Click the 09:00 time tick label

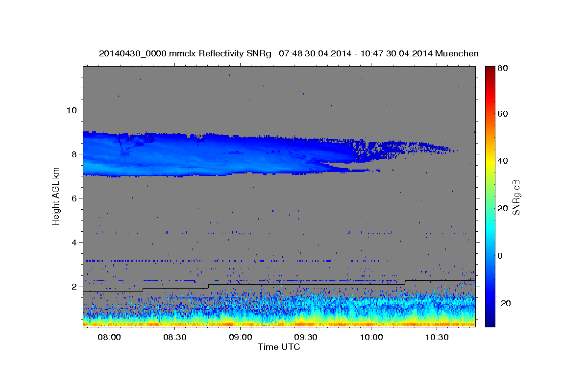click(241, 337)
